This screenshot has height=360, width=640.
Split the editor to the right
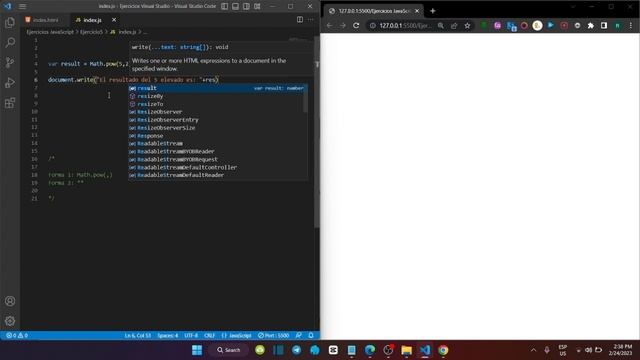(x=300, y=20)
